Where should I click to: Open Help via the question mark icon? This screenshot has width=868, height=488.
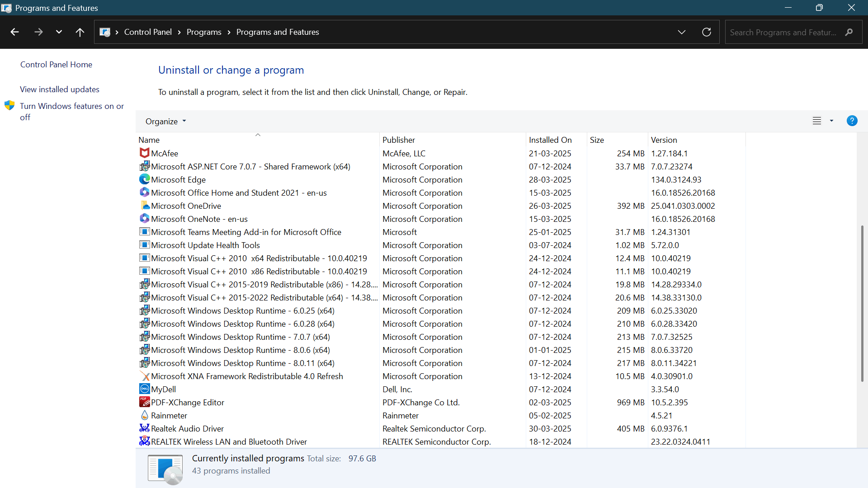click(x=852, y=121)
